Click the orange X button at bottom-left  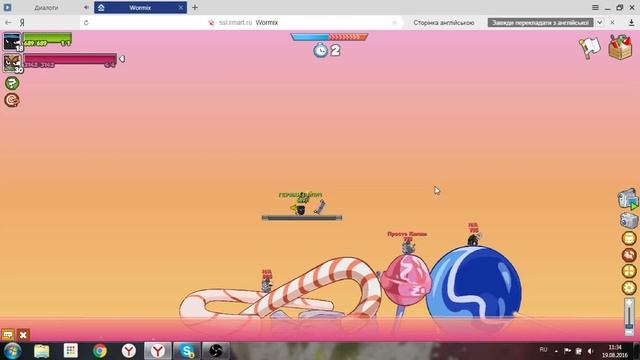[23, 335]
